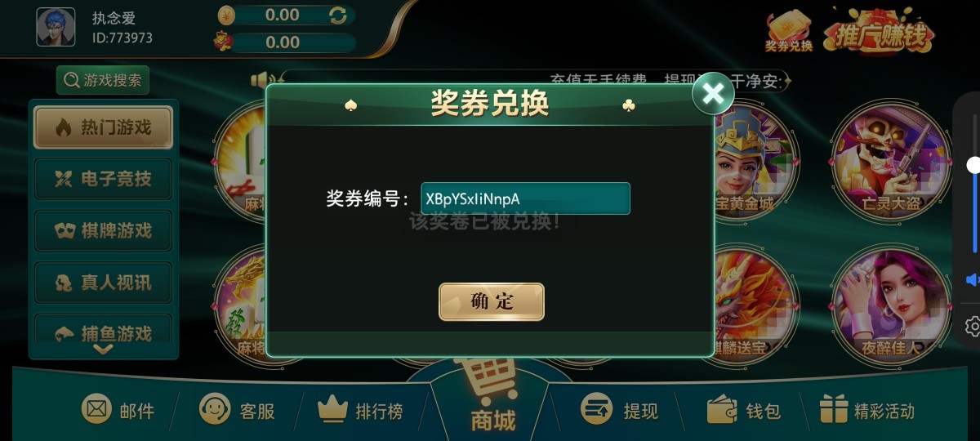Open the 排行榜 crown ranking icon
This screenshot has width=980, height=441.
[332, 409]
